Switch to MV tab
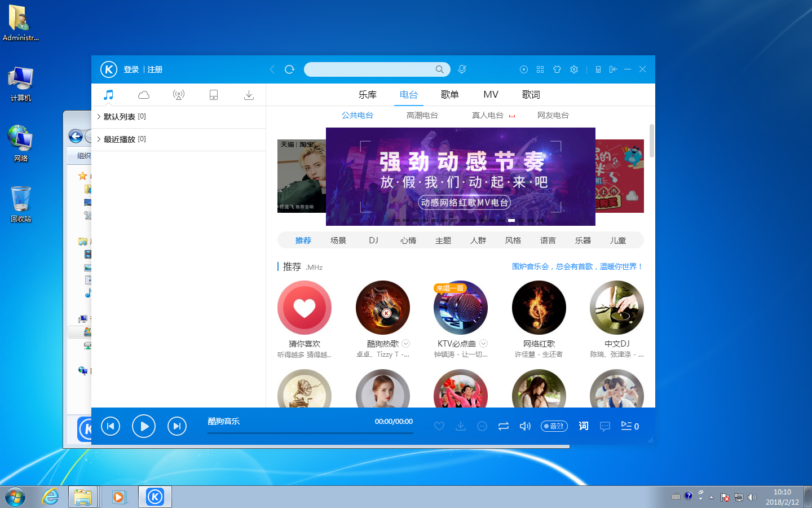This screenshot has height=508, width=812. (x=491, y=95)
